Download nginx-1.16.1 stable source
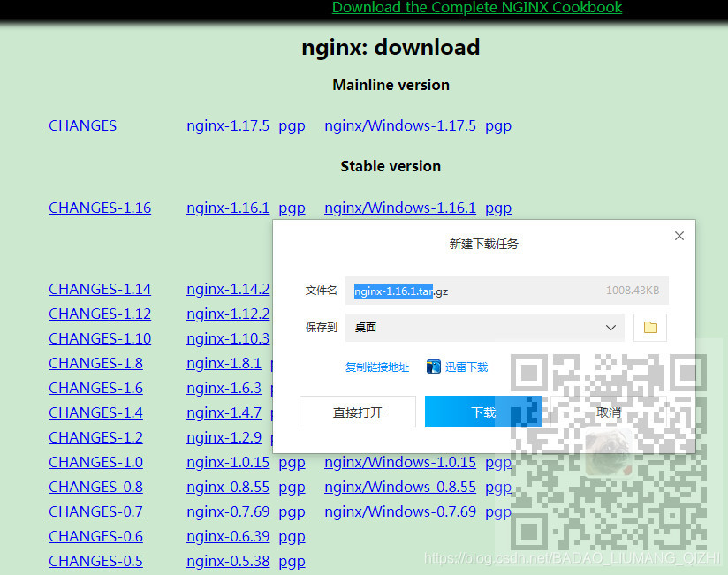This screenshot has height=575, width=728. [x=228, y=208]
